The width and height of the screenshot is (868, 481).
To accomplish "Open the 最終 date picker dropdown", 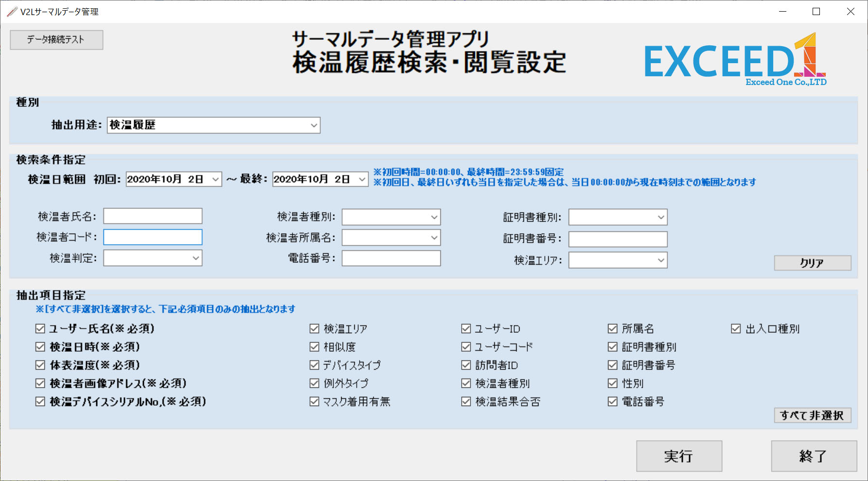I will pyautogui.click(x=362, y=179).
